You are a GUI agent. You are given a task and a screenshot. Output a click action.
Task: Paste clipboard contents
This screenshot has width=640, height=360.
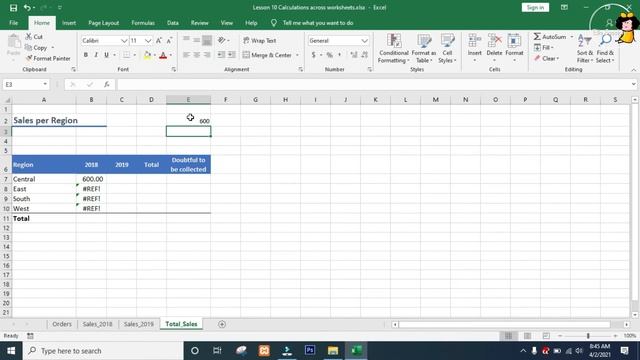[x=13, y=45]
